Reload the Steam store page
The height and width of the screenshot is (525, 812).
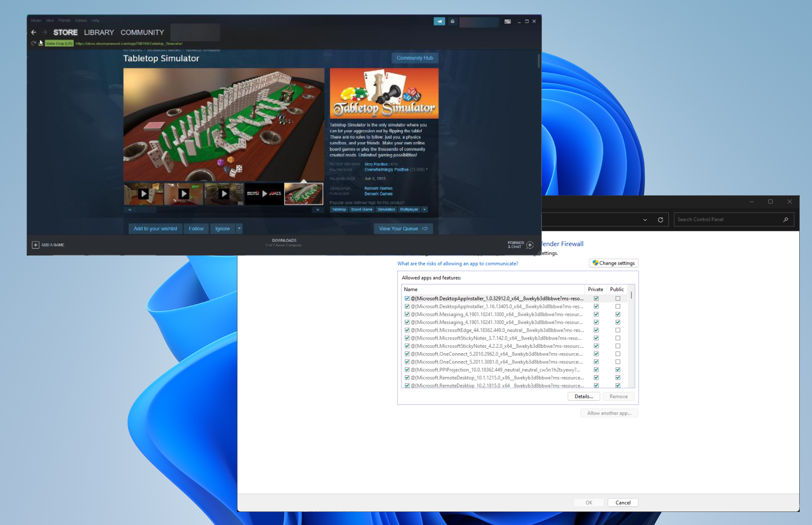(x=34, y=43)
